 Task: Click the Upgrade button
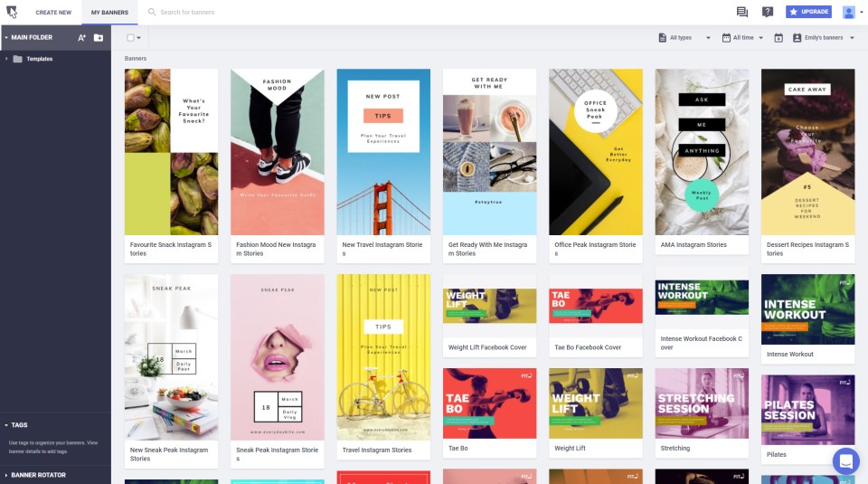pos(808,12)
